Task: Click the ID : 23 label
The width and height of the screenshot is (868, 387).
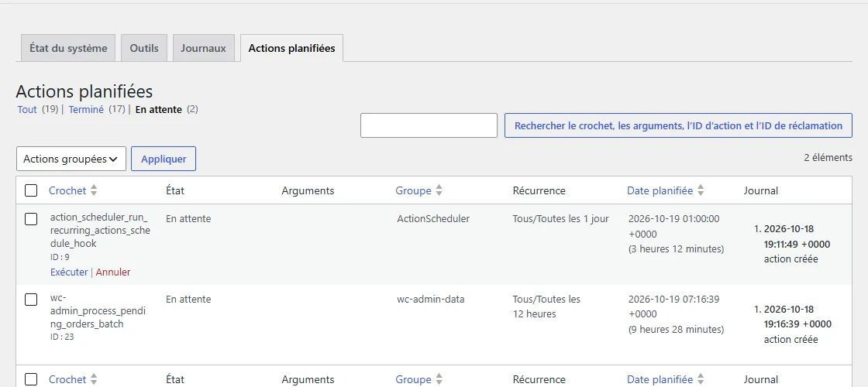Action: pyautogui.click(x=62, y=337)
